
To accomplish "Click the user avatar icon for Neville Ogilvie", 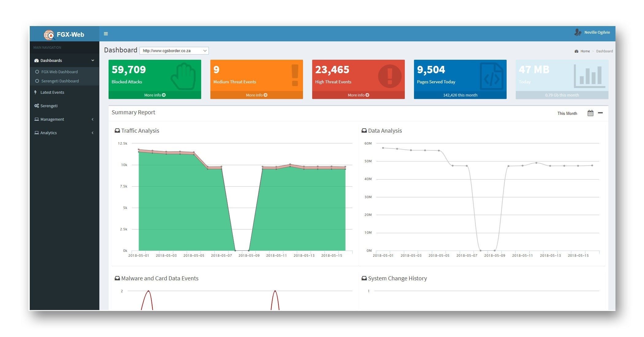I will 578,32.
